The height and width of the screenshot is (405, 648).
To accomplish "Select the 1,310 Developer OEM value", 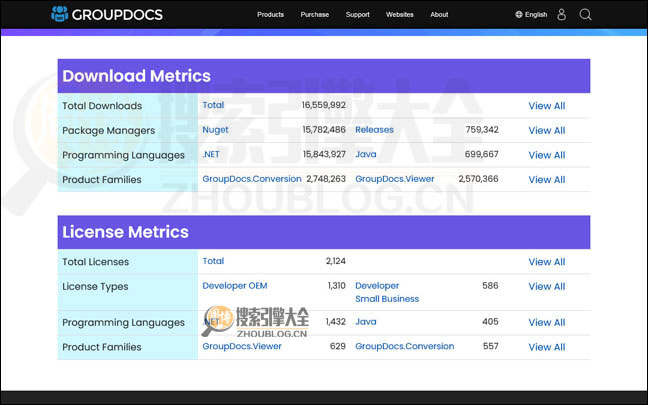I will [x=336, y=286].
